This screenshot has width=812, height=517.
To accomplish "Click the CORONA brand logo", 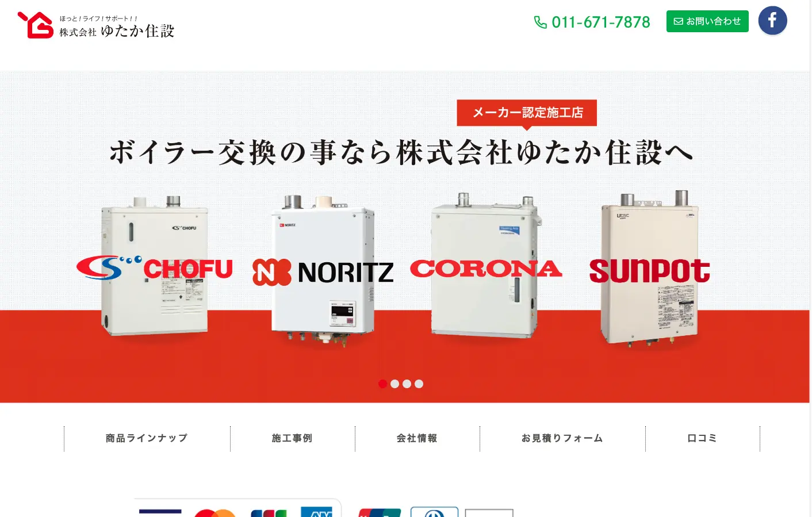I will pos(486,269).
